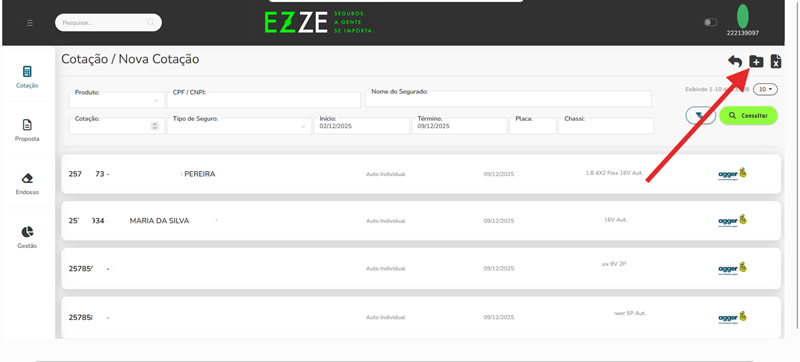Open Proposta in the sidebar

[27, 131]
